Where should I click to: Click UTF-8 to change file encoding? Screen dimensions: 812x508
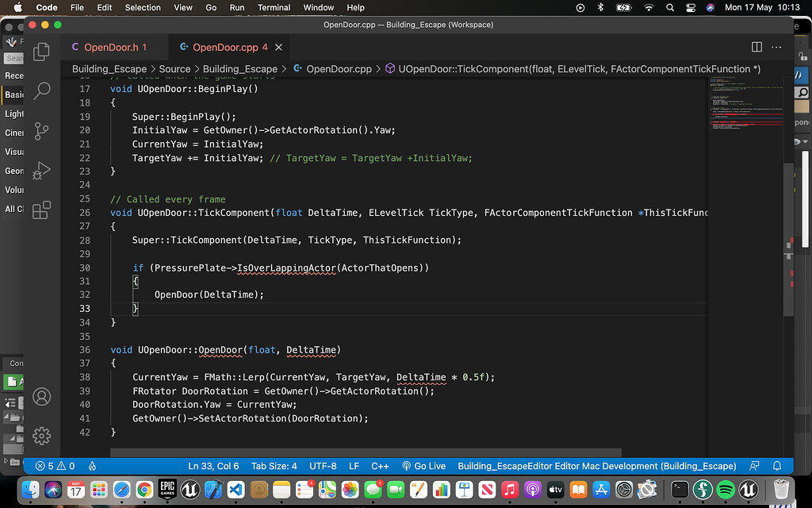click(323, 466)
